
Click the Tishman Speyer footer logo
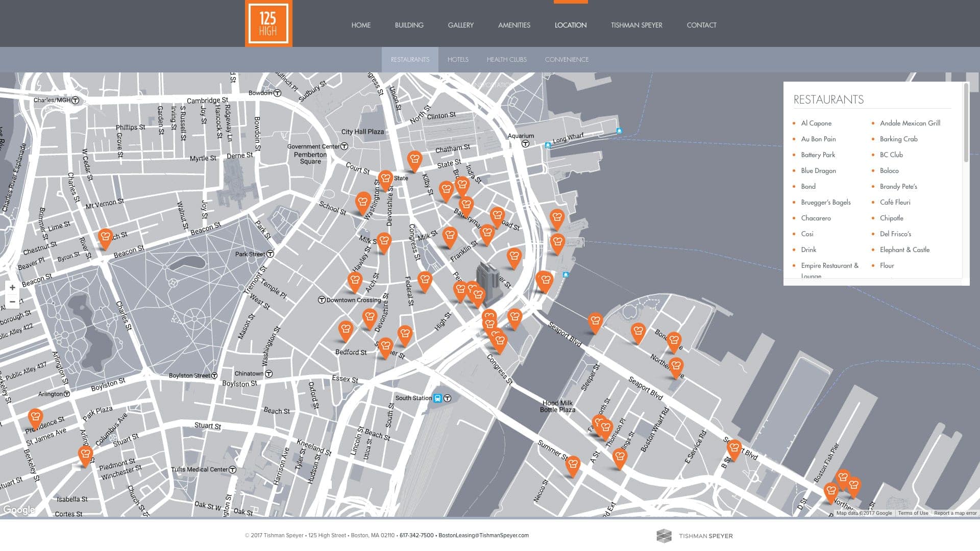(694, 536)
